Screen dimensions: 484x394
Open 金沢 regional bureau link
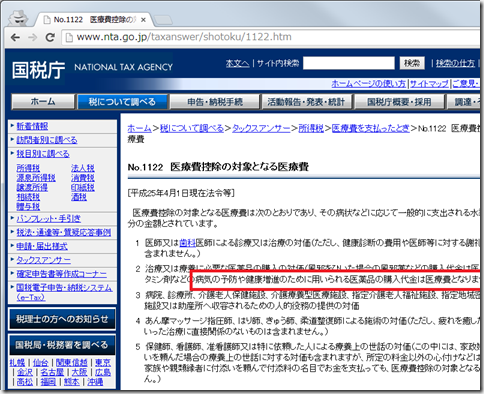pyautogui.click(x=25, y=372)
